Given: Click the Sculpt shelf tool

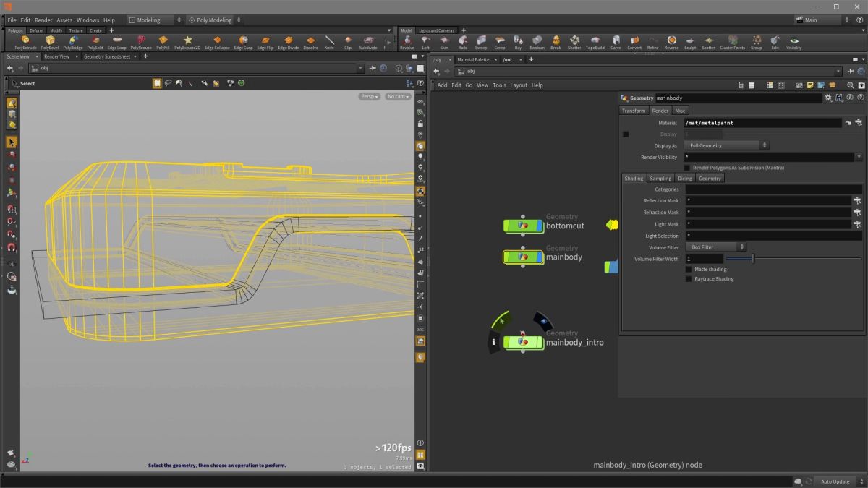Looking at the screenshot, I should click(690, 42).
